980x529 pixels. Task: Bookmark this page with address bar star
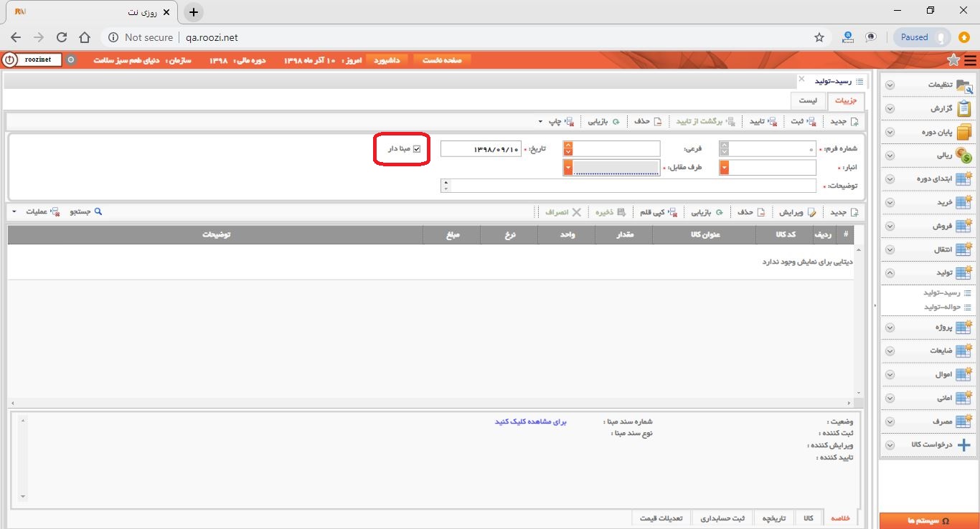(x=819, y=37)
